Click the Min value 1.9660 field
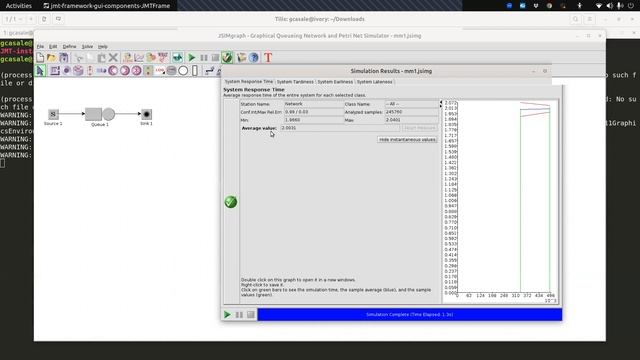Viewport: 640px width, 360px height. [x=313, y=120]
